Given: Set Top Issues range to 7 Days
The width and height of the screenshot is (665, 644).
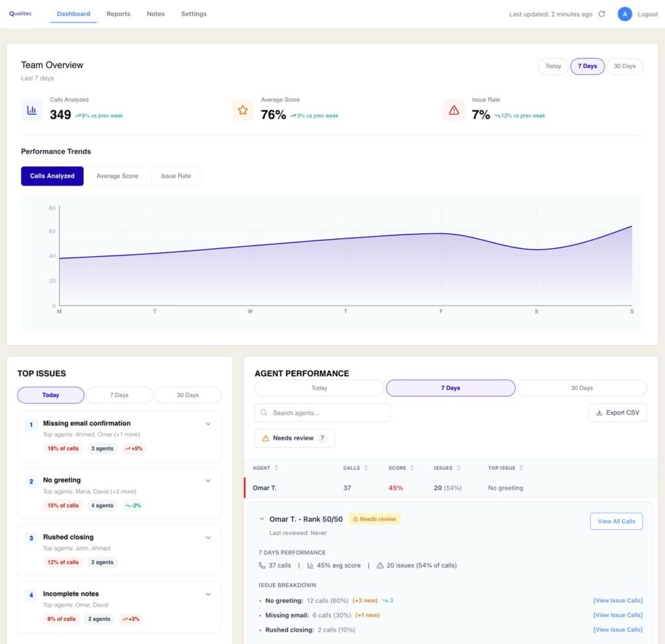Looking at the screenshot, I should coord(119,395).
